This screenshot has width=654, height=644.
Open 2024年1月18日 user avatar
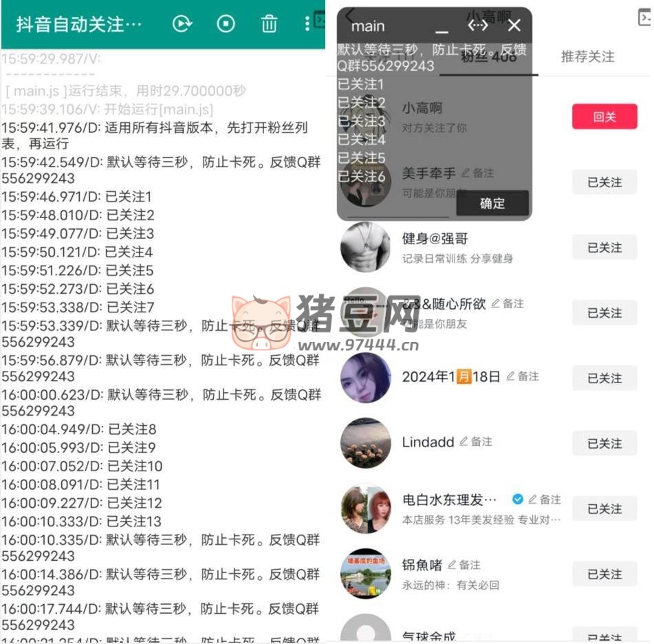tap(366, 378)
